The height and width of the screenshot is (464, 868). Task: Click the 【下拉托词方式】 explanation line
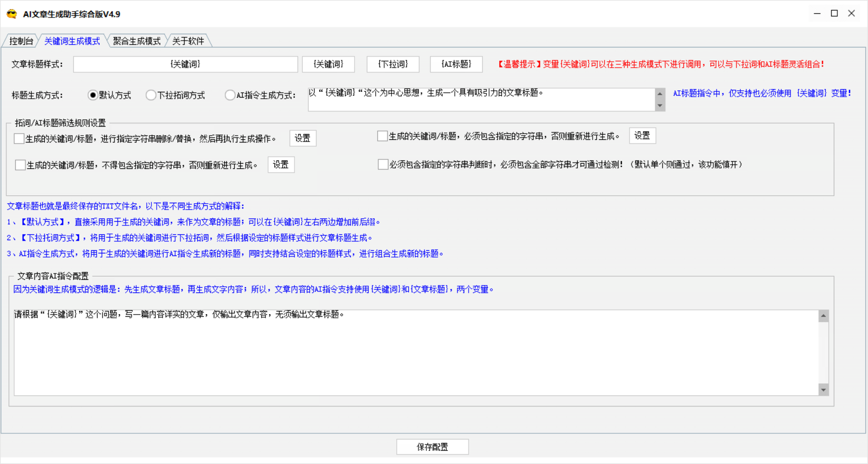click(x=190, y=238)
